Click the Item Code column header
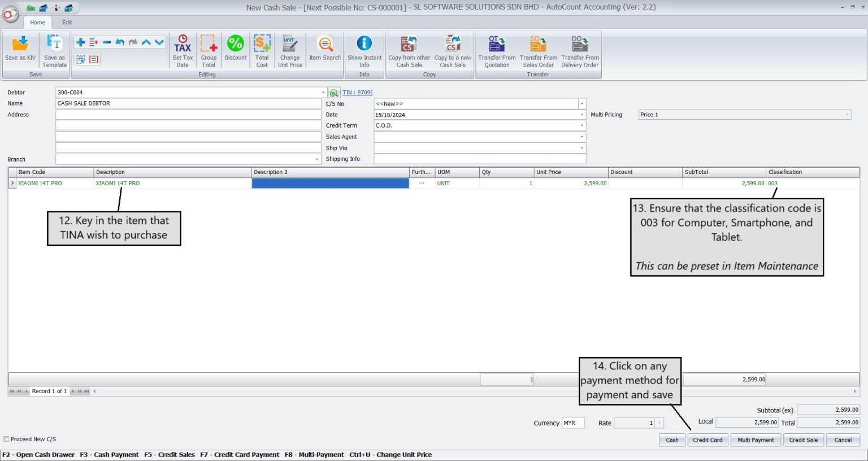The height and width of the screenshot is (461, 868). pos(55,172)
